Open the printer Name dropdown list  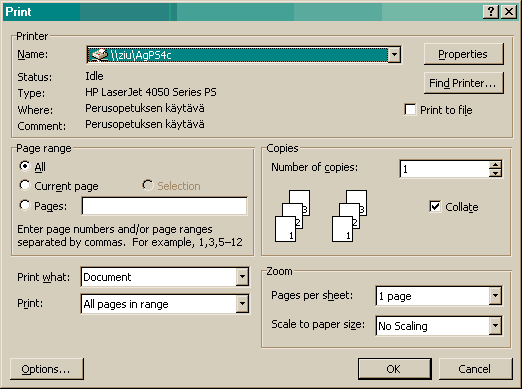(394, 55)
